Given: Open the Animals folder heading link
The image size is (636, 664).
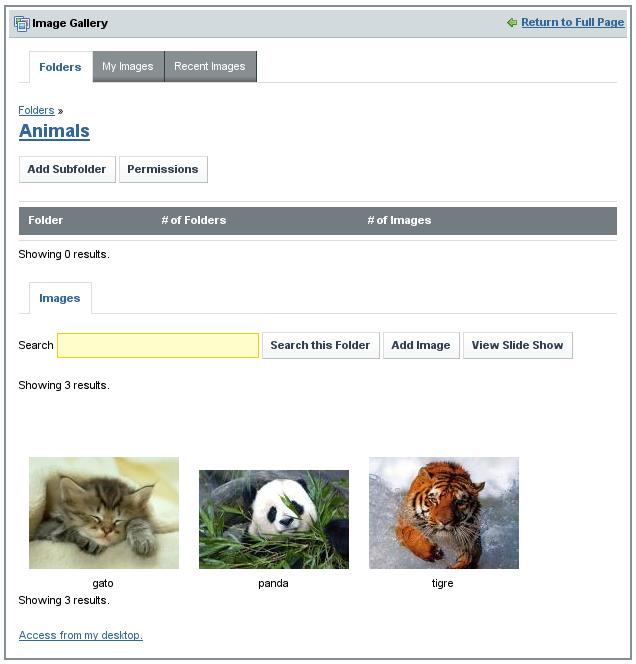Looking at the screenshot, I should click(x=54, y=131).
